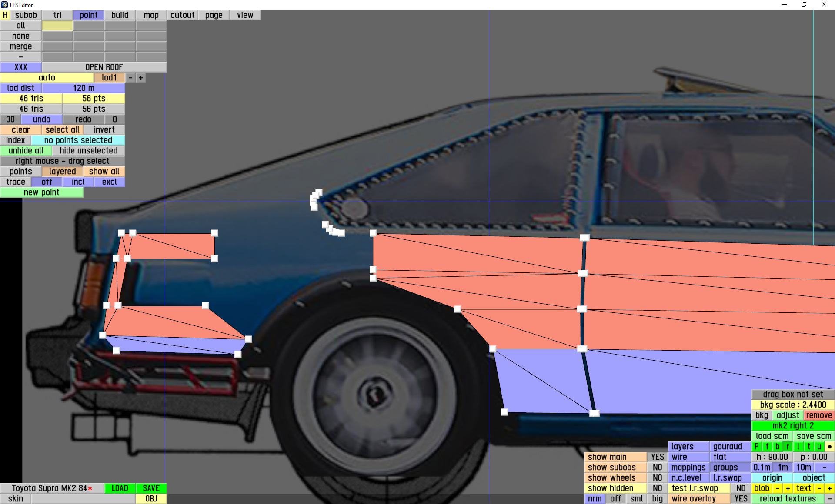Toggle show wheels NO value
The image size is (835, 504).
pyautogui.click(x=657, y=477)
